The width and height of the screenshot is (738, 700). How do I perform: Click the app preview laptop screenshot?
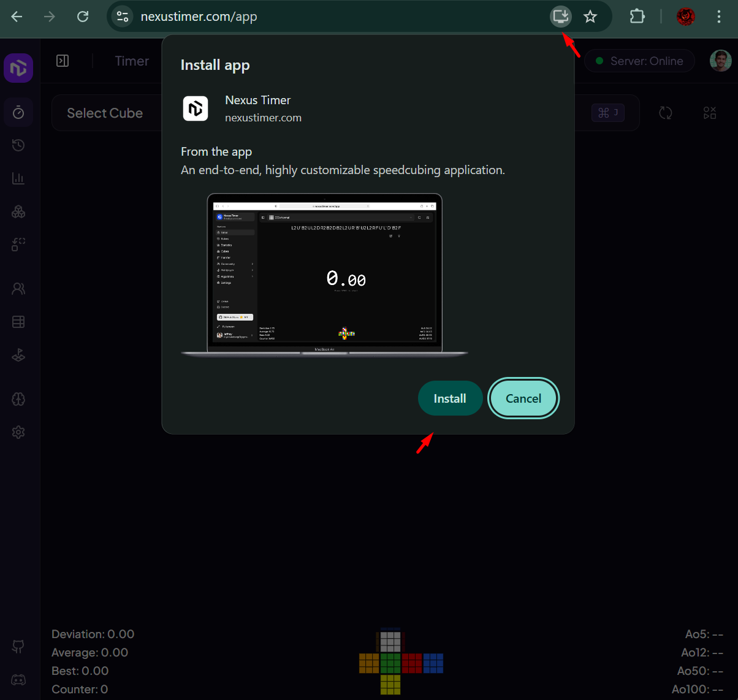(x=324, y=275)
